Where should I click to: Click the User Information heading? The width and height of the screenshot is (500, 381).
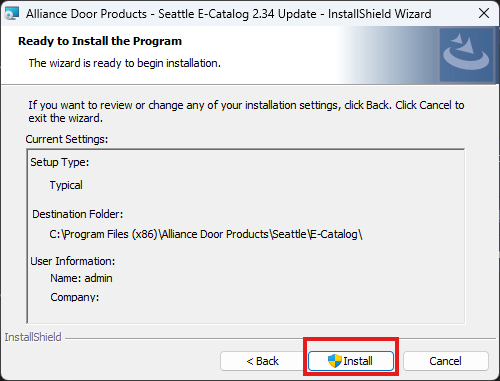click(73, 261)
